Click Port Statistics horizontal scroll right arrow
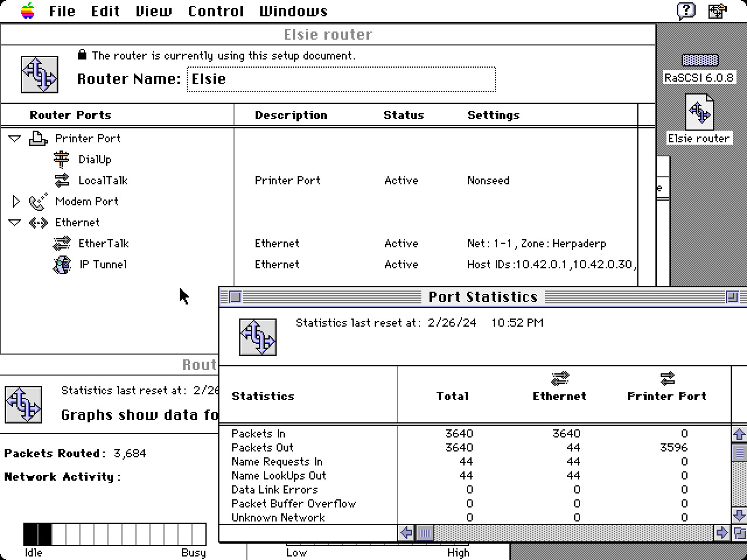 coord(722,533)
